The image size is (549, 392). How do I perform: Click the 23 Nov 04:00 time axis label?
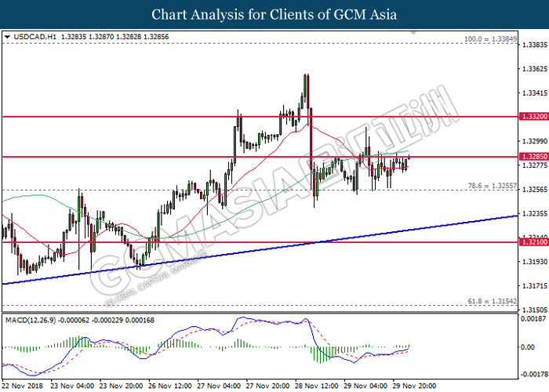(72, 386)
